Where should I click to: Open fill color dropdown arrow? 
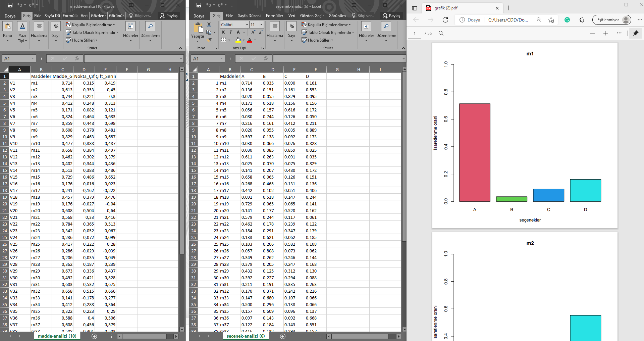244,40
